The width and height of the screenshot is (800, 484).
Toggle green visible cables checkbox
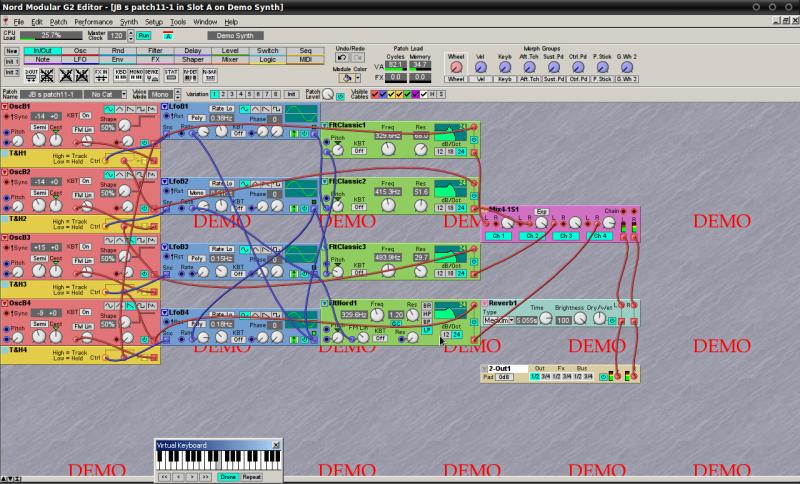(408, 94)
